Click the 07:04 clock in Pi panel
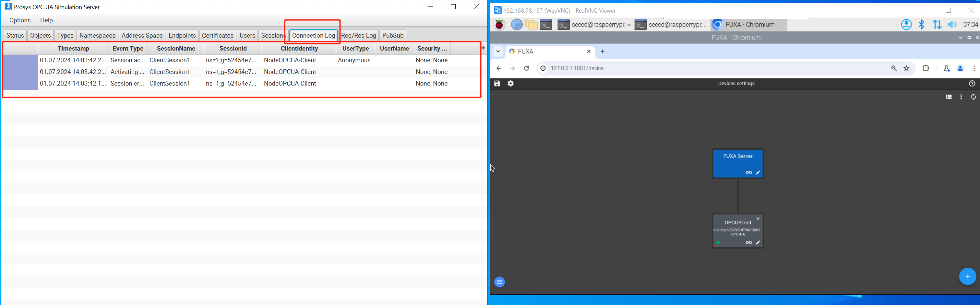Viewport: 980px width, 305px height. click(970, 25)
